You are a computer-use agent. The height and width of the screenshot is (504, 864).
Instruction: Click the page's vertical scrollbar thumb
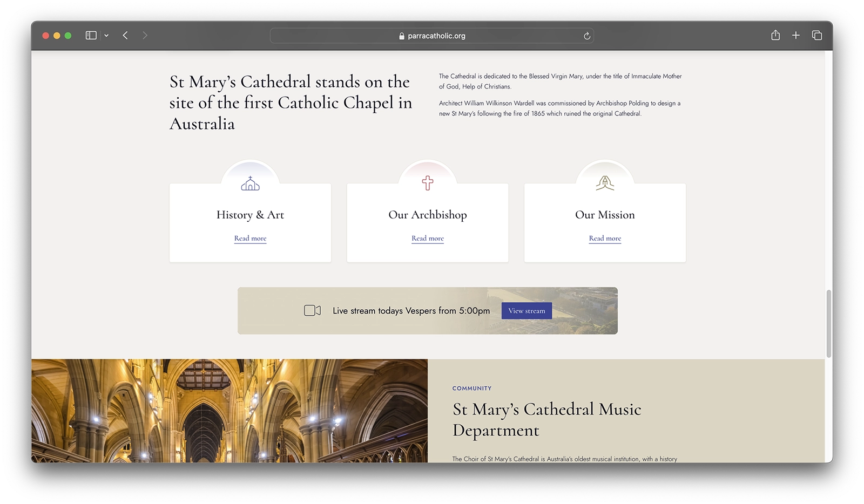click(828, 324)
